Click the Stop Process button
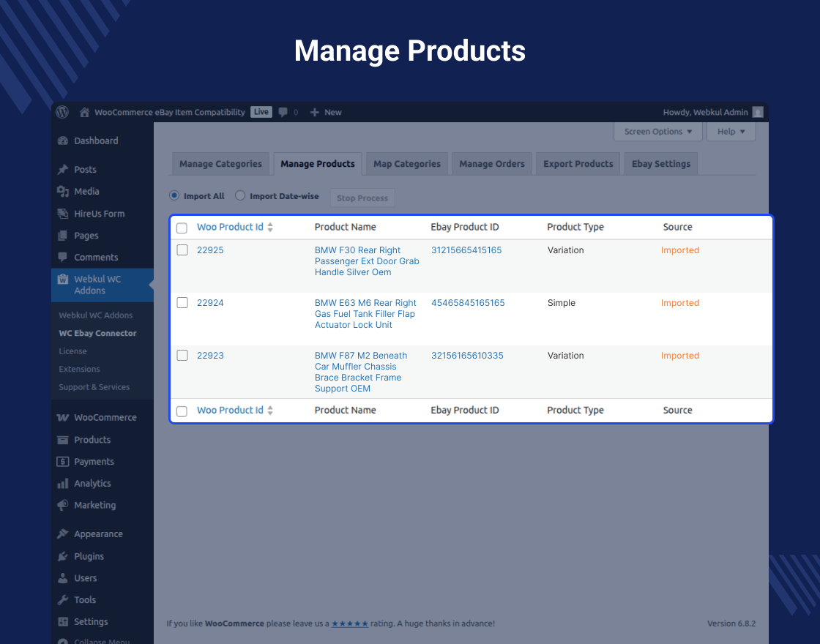820x644 pixels. tap(362, 198)
